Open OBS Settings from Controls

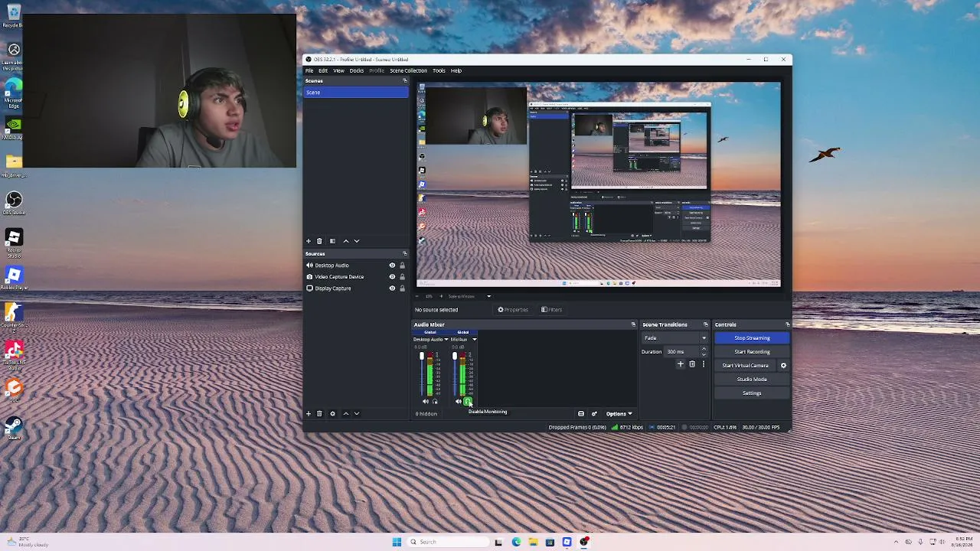[x=752, y=393]
